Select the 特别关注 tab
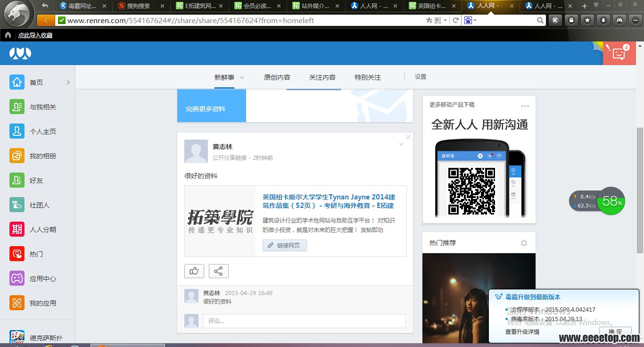This screenshot has width=644, height=347. coord(368,77)
